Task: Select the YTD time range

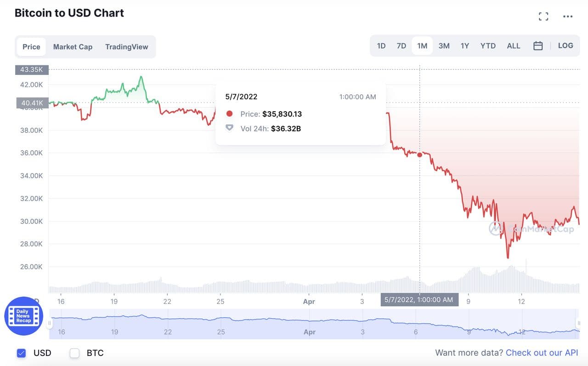Action: click(488, 46)
